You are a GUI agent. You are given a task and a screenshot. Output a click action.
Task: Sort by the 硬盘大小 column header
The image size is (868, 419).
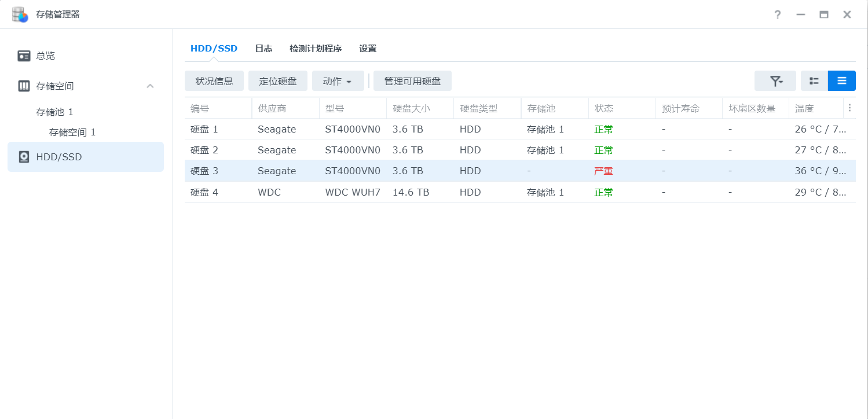[x=420, y=108]
